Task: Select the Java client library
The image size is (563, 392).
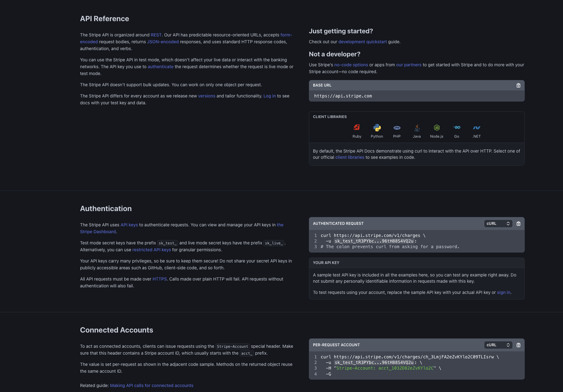Action: 417,130
